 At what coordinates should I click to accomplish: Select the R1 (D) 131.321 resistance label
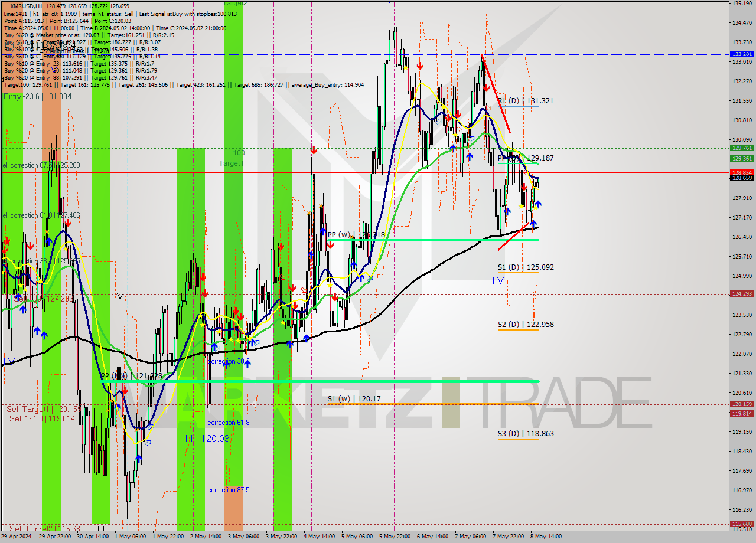click(526, 101)
